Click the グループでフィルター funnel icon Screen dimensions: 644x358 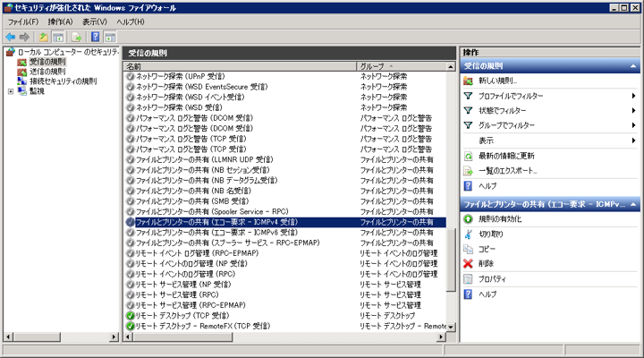468,125
